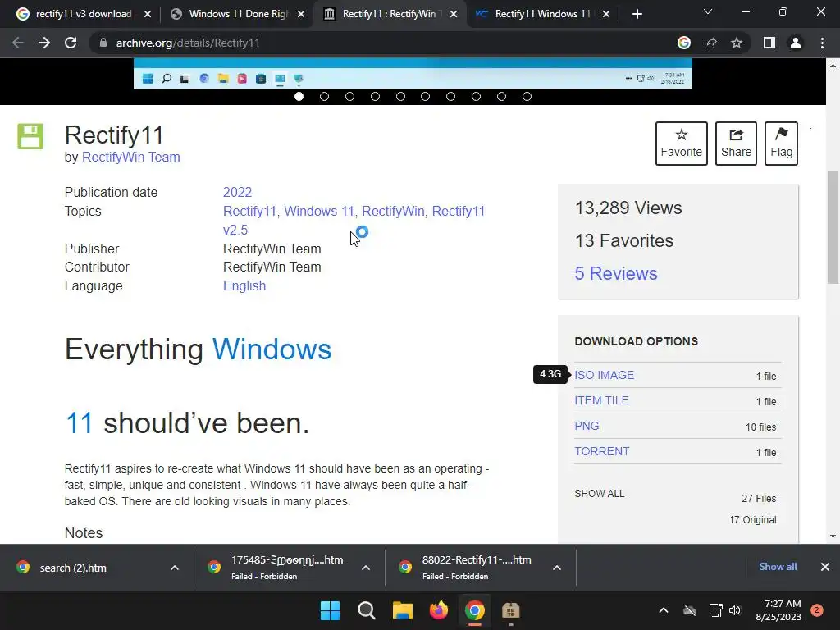Open the RectifyWin Team author link
840x630 pixels.
(130, 157)
